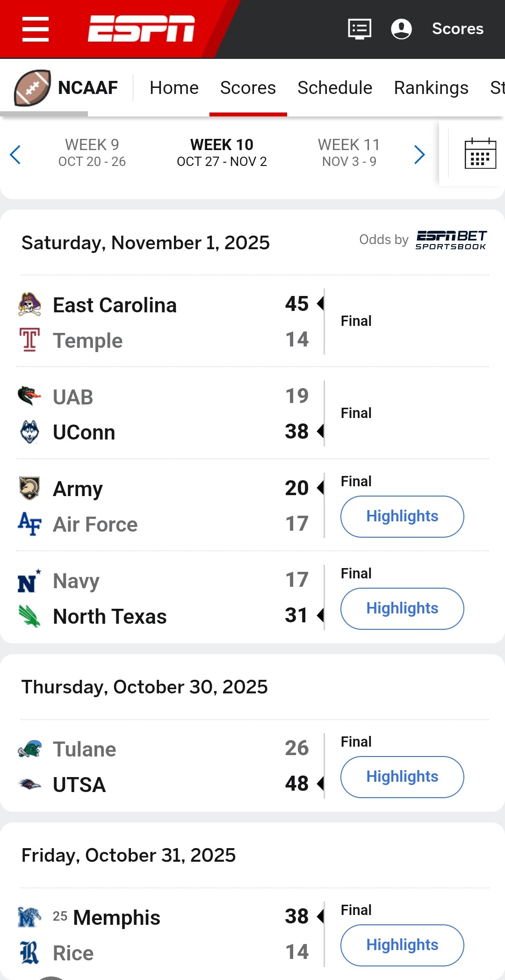Open the Home tab
The image size is (505, 980).
[x=174, y=88]
